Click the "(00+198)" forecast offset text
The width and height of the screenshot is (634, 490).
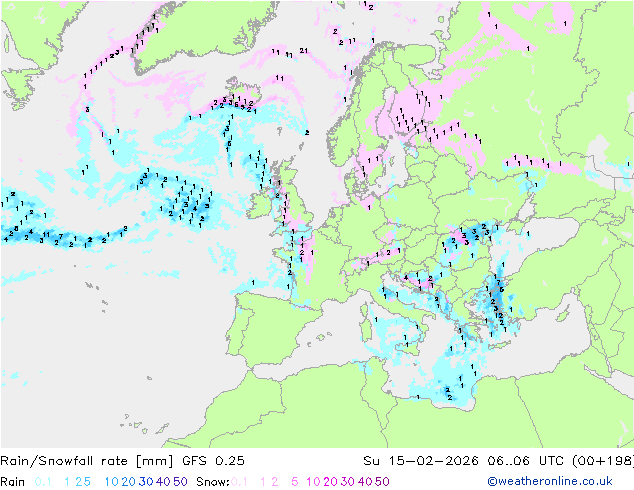[x=603, y=461]
